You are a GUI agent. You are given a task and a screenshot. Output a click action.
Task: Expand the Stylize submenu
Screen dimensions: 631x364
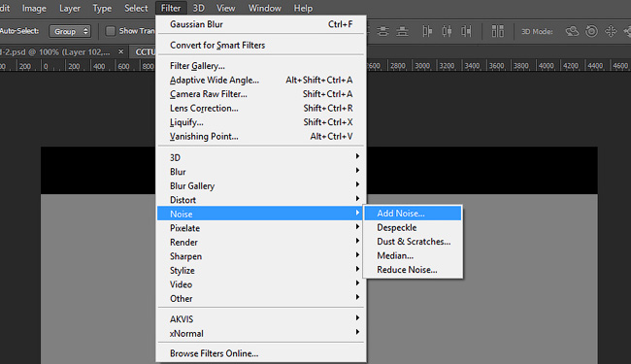[261, 270]
